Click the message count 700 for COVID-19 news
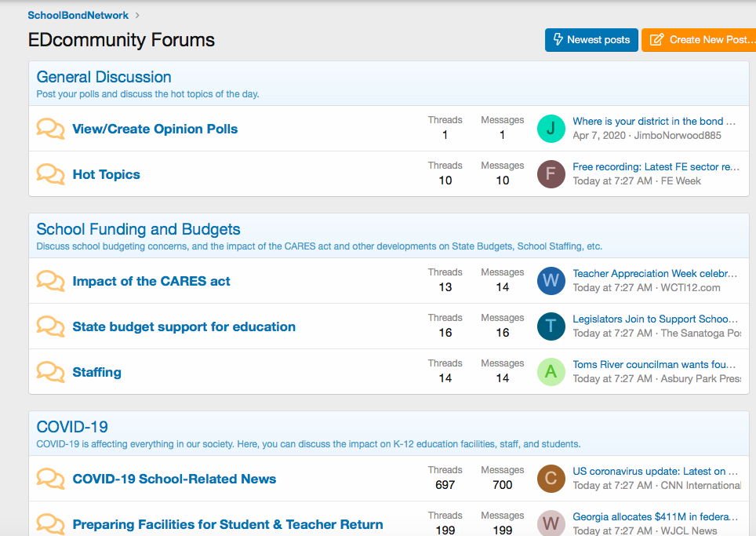The image size is (756, 536). tap(503, 485)
